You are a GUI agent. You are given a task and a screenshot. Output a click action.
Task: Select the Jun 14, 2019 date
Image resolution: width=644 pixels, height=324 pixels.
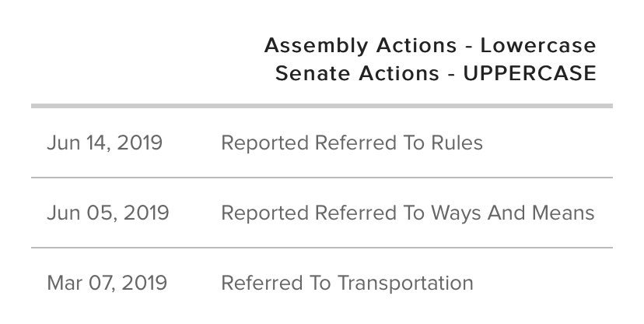tap(107, 143)
